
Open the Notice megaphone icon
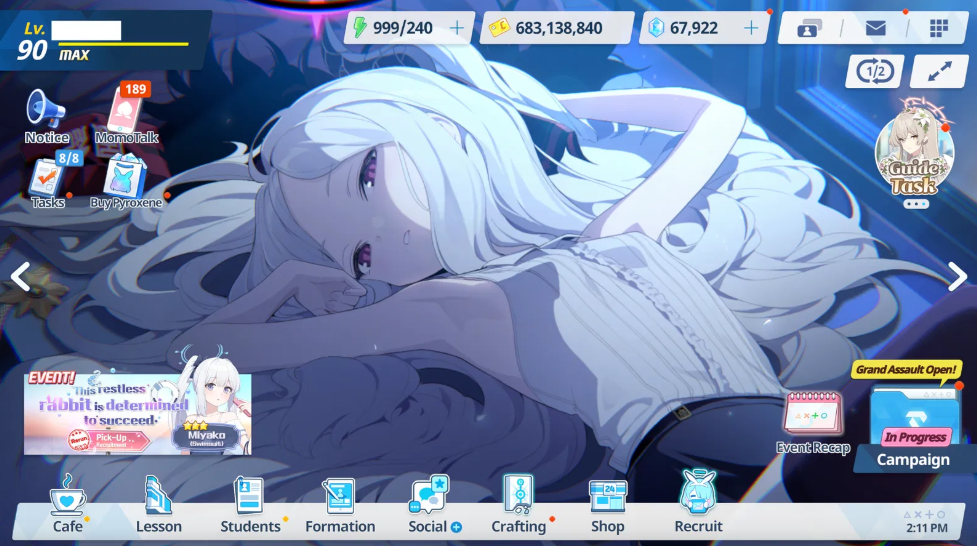pyautogui.click(x=46, y=117)
